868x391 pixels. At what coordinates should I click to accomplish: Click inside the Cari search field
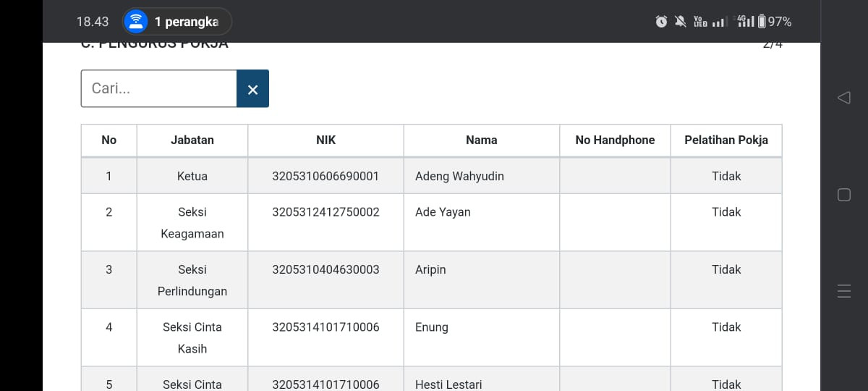(158, 89)
